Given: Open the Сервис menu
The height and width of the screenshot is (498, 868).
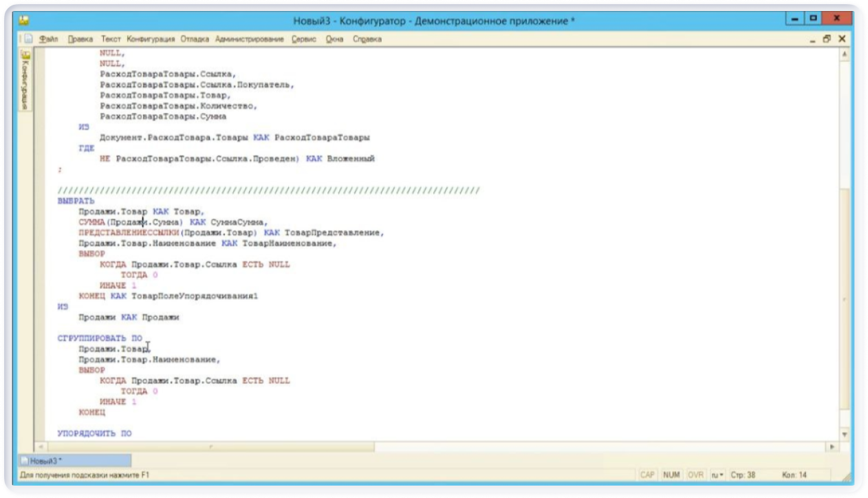Looking at the screenshot, I should coord(303,39).
